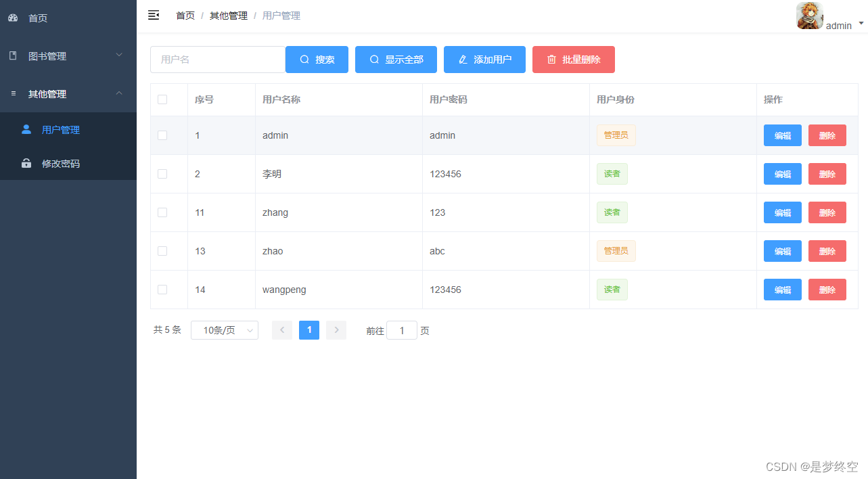This screenshot has height=479, width=868.
Task: Click the hamburger icon to collapse sidebar
Action: (154, 14)
